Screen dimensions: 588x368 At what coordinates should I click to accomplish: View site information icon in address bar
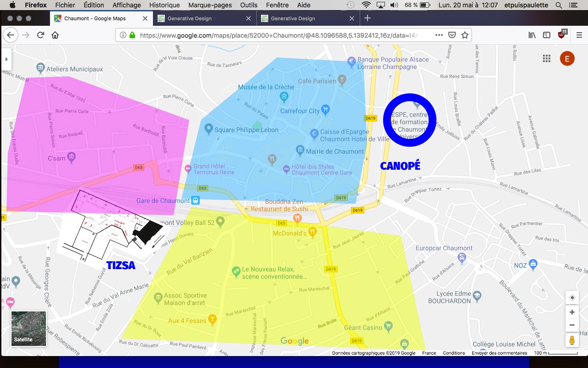tap(123, 35)
